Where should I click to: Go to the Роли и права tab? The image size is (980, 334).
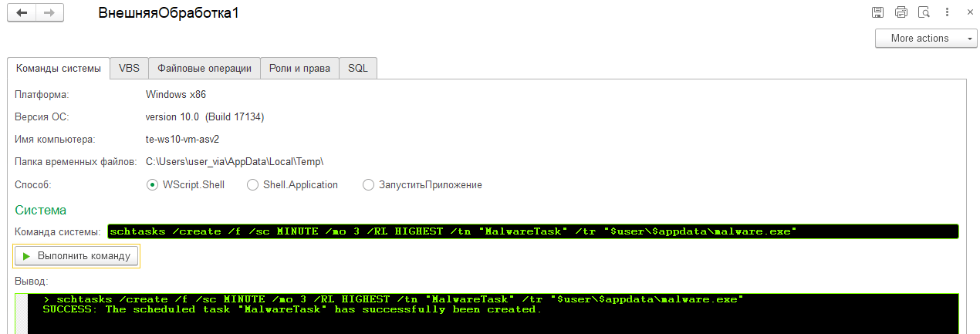299,69
